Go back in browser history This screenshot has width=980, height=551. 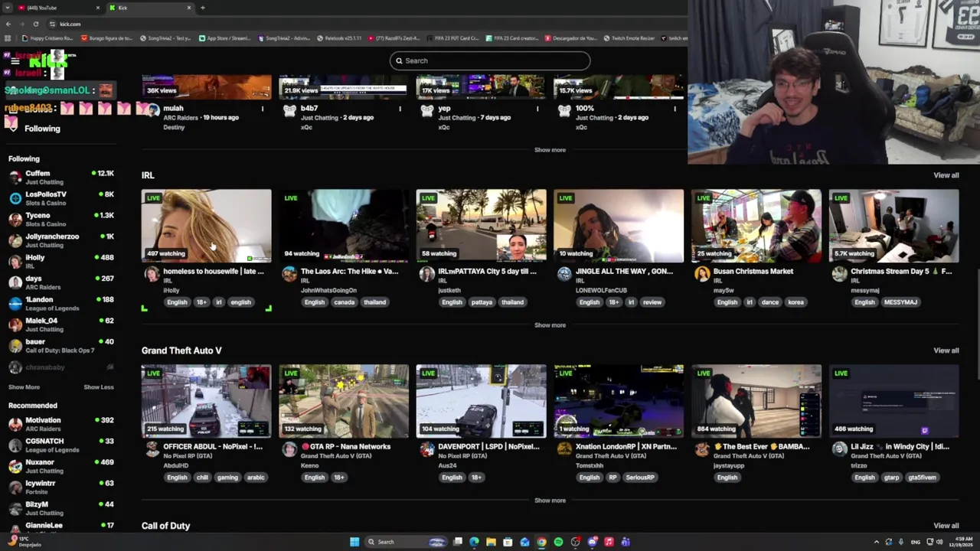click(x=8, y=24)
